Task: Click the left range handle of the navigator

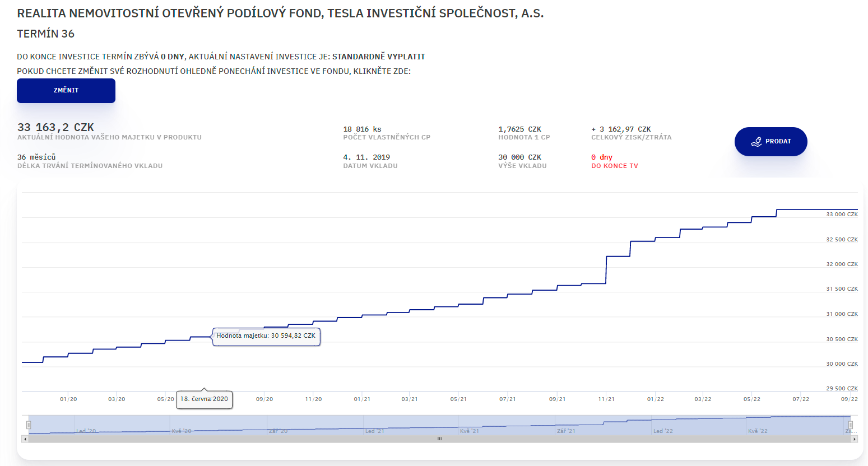Action: point(29,425)
